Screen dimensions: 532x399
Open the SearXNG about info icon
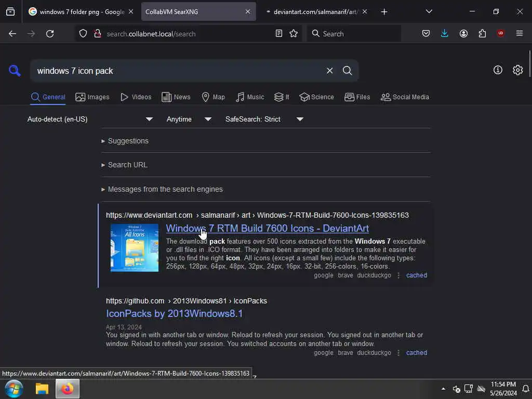coord(498,70)
